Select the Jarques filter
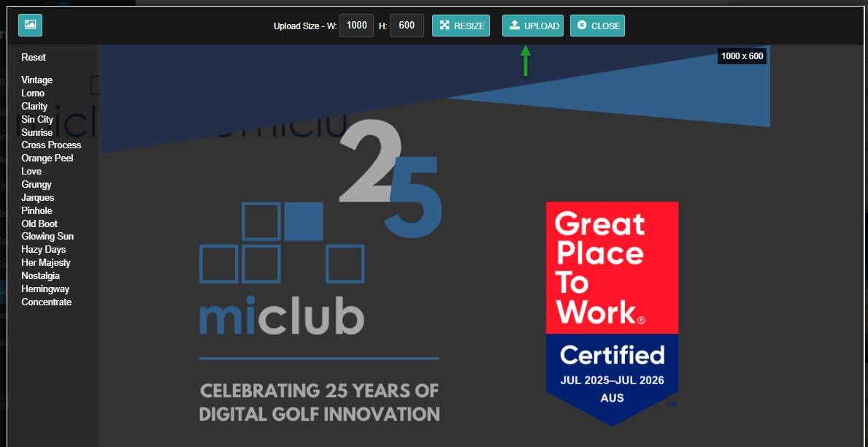 coord(38,198)
